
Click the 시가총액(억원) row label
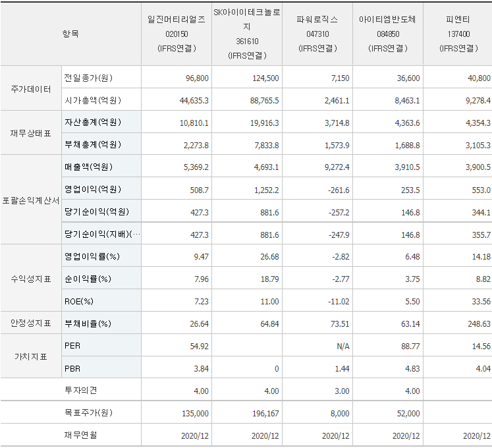click(93, 100)
